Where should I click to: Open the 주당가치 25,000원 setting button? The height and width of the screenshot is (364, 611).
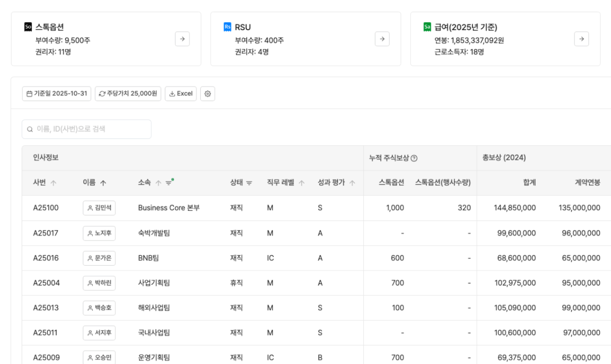click(128, 94)
